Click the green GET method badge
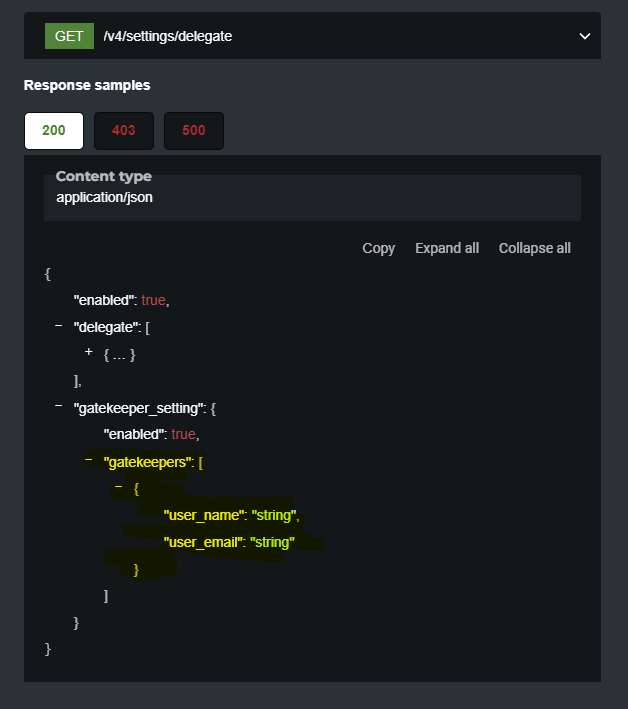 [x=69, y=36]
